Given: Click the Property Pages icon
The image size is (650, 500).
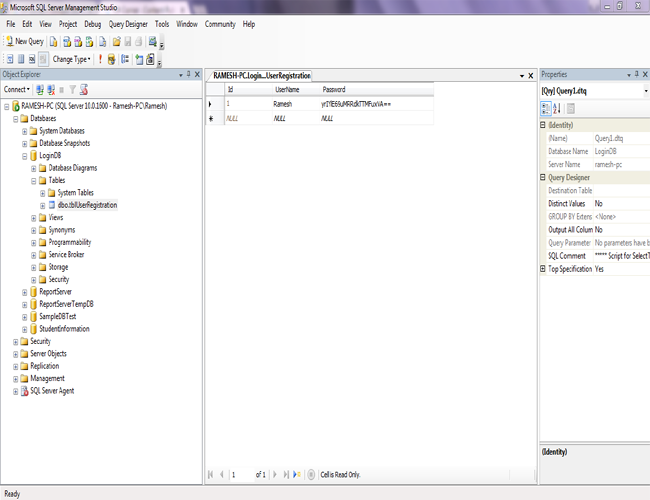Looking at the screenshot, I should pos(570,109).
